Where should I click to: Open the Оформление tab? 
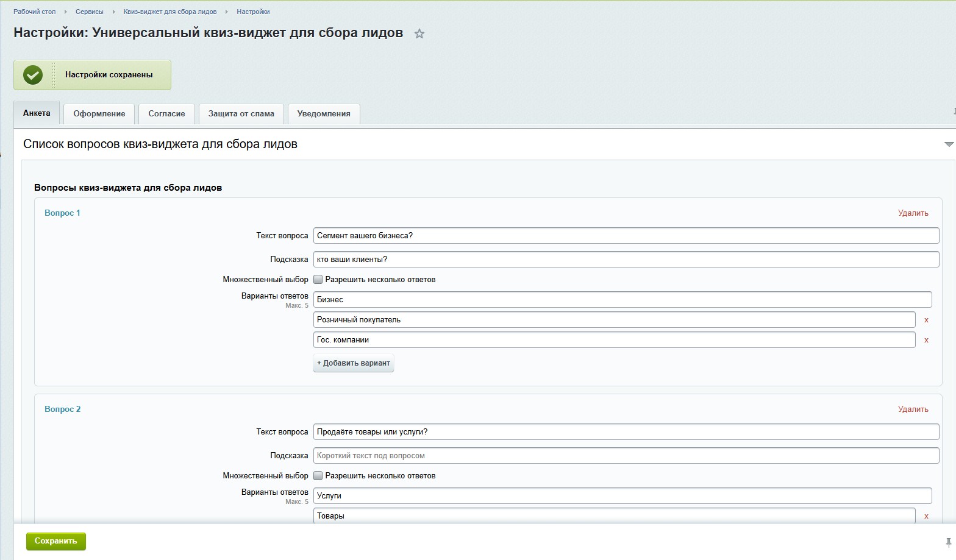pos(99,114)
